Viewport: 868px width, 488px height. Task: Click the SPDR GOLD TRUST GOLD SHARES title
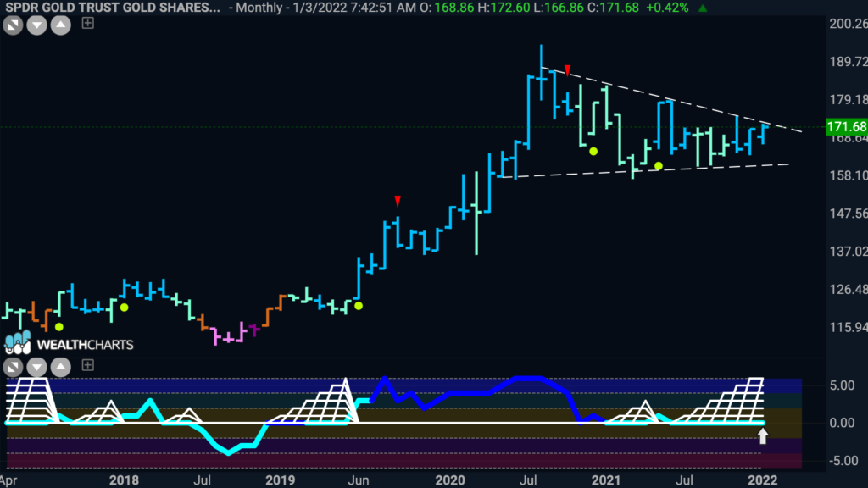pos(113,8)
